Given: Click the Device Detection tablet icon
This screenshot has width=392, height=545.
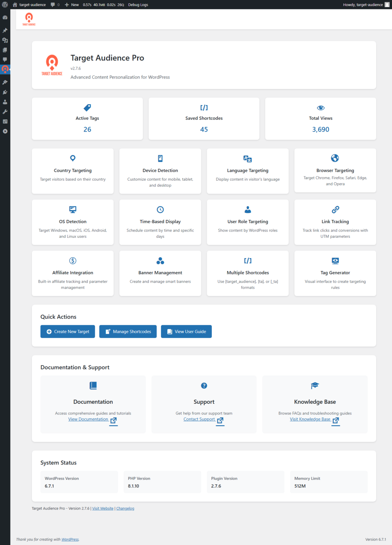Looking at the screenshot, I should [x=160, y=158].
